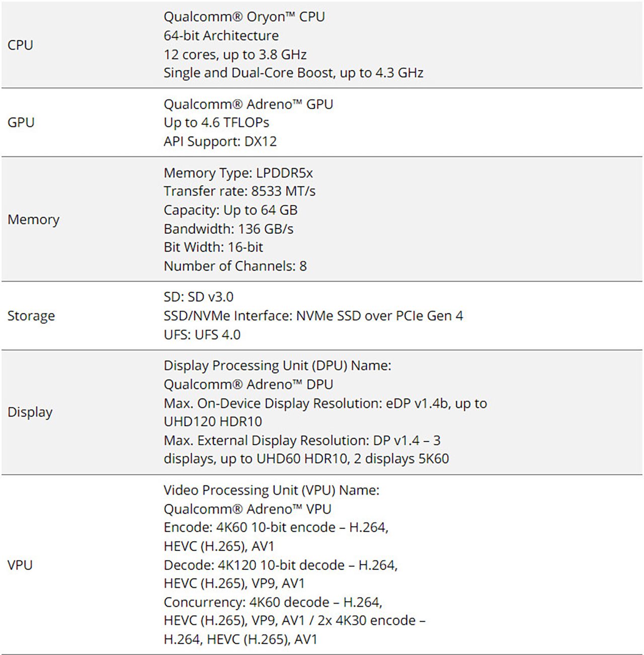The image size is (644, 655).
Task: Click 'Number of Channels: 8' line
Action: (235, 266)
